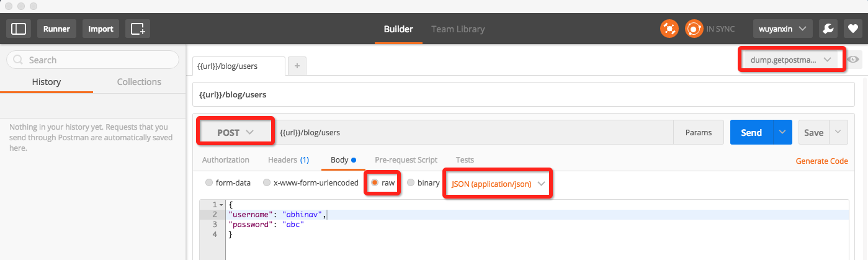
Task: Click the "password": "abc" line in editor
Action: [266, 225]
